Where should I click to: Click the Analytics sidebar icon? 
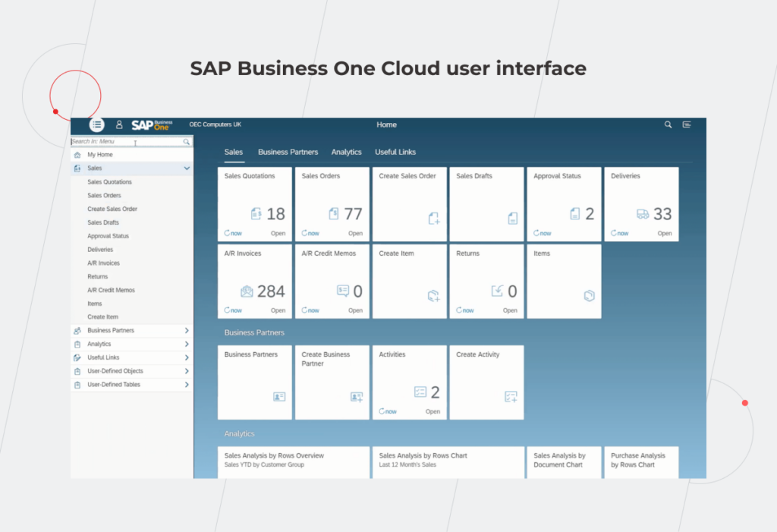tap(77, 344)
